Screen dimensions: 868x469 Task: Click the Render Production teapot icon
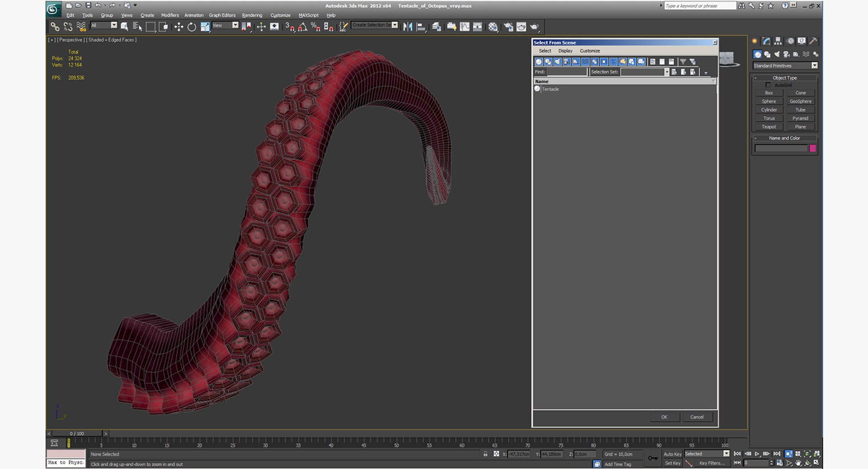coord(534,27)
